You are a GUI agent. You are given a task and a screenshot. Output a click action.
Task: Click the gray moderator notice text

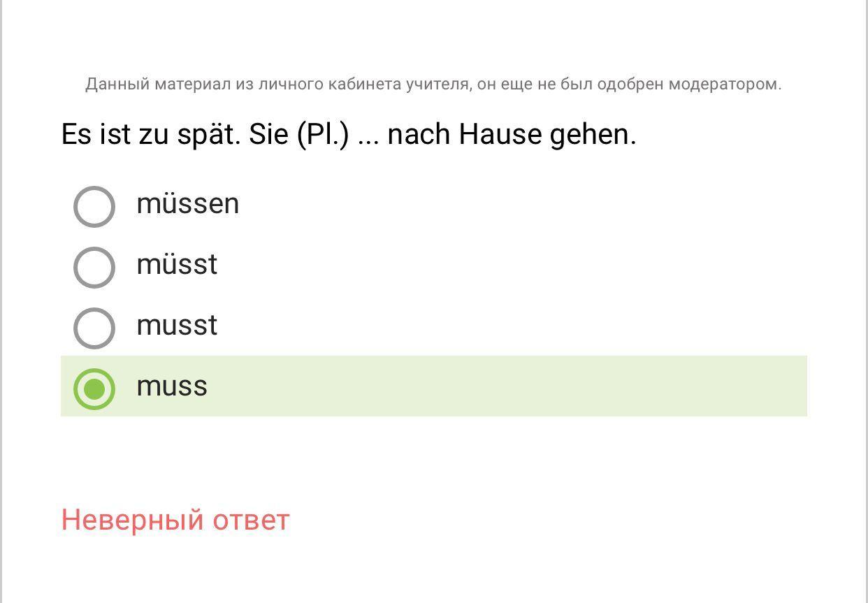433,85
